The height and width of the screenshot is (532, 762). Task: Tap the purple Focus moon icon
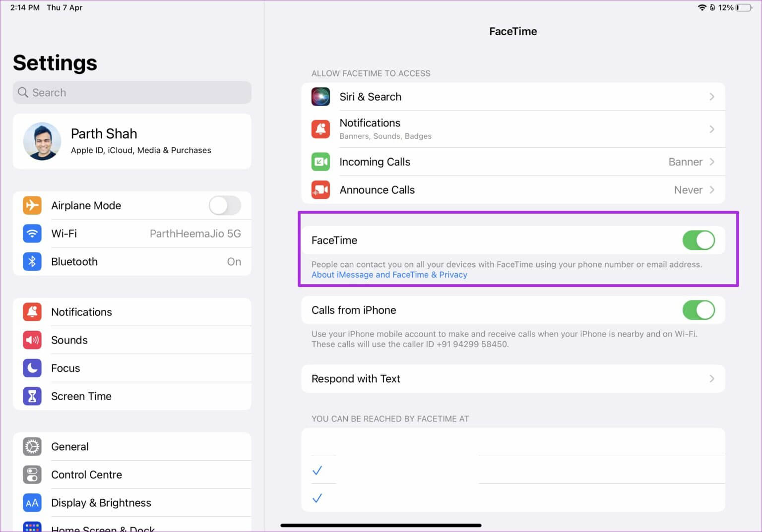pyautogui.click(x=32, y=368)
